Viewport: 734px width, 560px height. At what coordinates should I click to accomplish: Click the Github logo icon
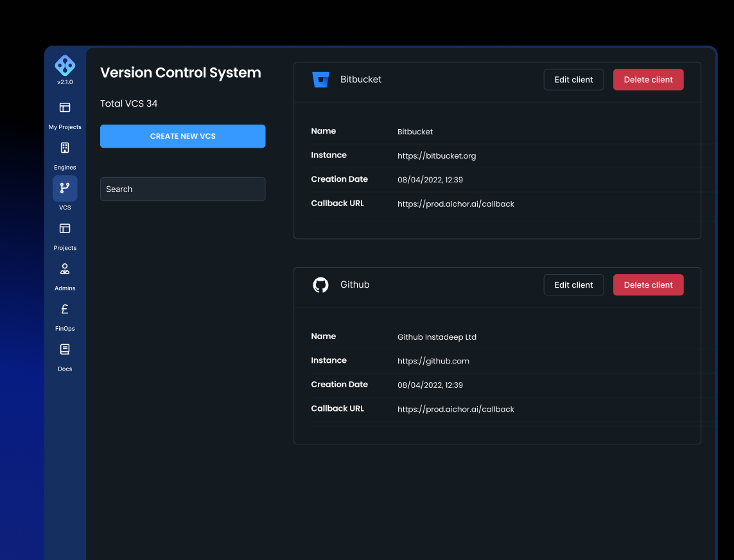pyautogui.click(x=320, y=284)
